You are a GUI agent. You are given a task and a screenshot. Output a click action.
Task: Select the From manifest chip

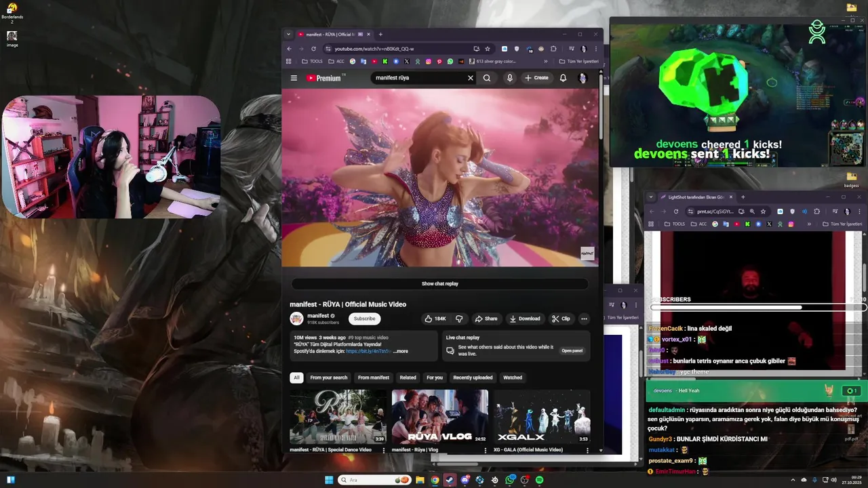[374, 378]
